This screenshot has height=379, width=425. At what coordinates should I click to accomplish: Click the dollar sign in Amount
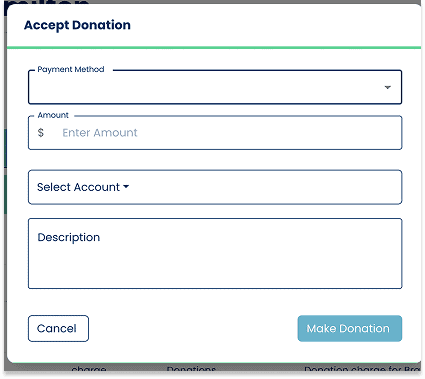click(x=41, y=133)
